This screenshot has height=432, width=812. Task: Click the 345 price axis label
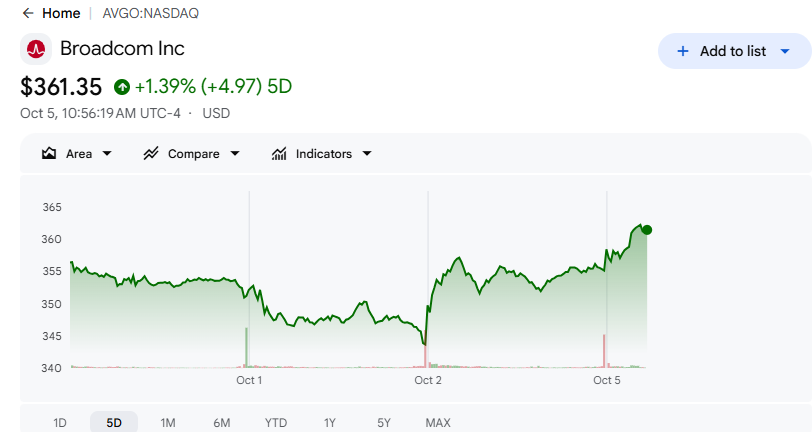pos(52,336)
